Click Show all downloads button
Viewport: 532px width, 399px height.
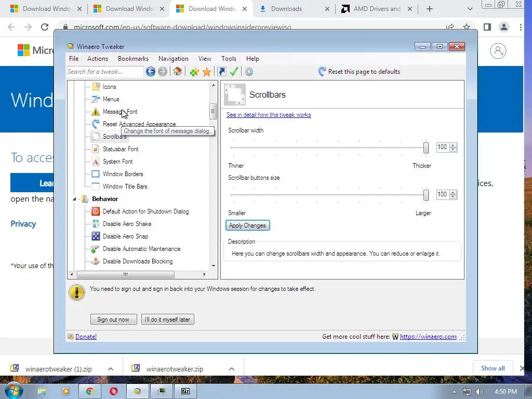tap(493, 368)
